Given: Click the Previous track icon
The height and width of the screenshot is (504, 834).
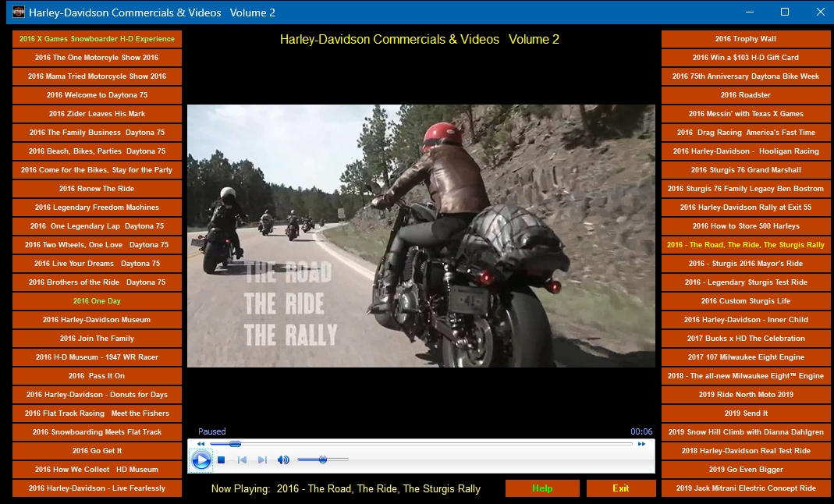Looking at the screenshot, I should [242, 460].
